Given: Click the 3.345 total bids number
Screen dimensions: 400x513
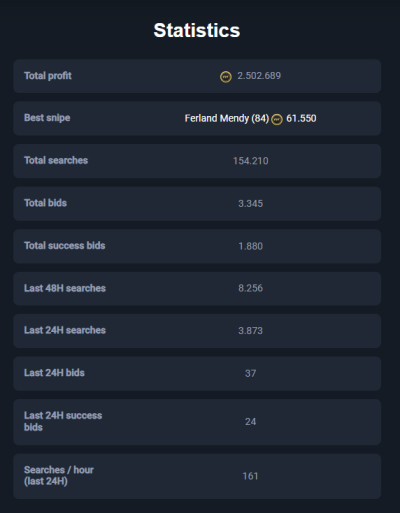Looking at the screenshot, I should [x=251, y=204].
